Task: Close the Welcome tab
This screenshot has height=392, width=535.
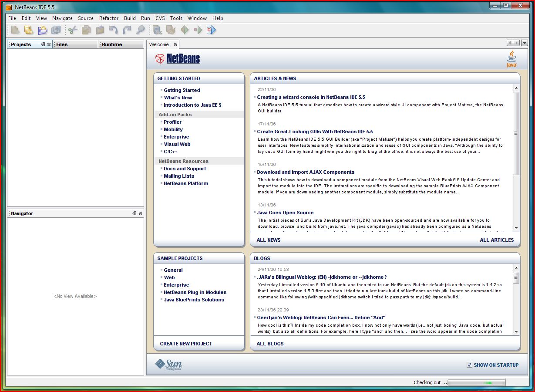Action: [x=176, y=44]
